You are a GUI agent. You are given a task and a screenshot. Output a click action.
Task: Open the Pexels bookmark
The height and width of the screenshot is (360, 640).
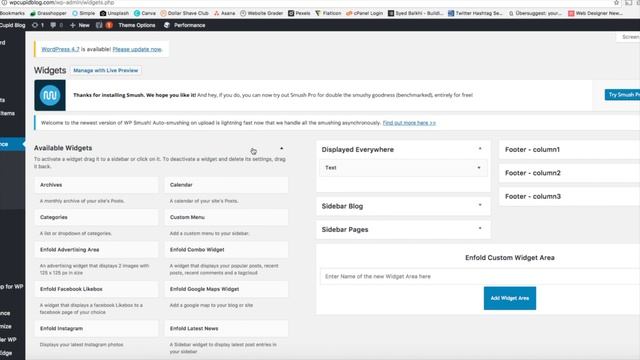coord(299,13)
